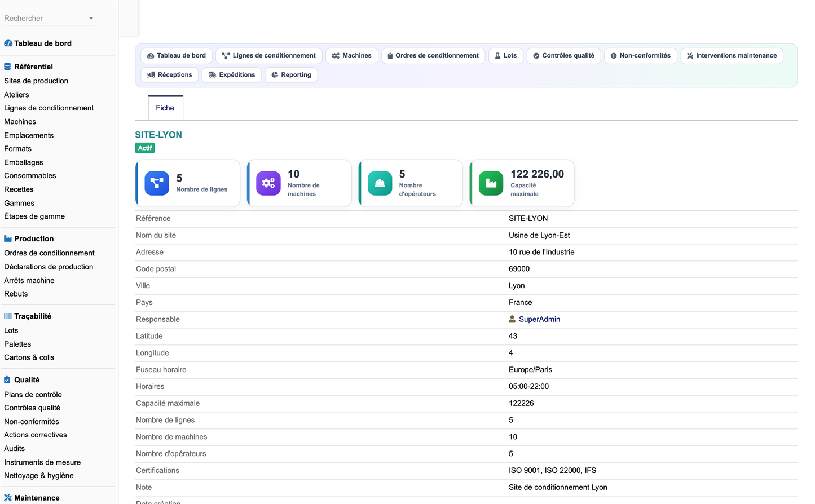This screenshot has height=504, width=815.
Task: Open Rebuts in the sidebar
Action: coord(16,294)
